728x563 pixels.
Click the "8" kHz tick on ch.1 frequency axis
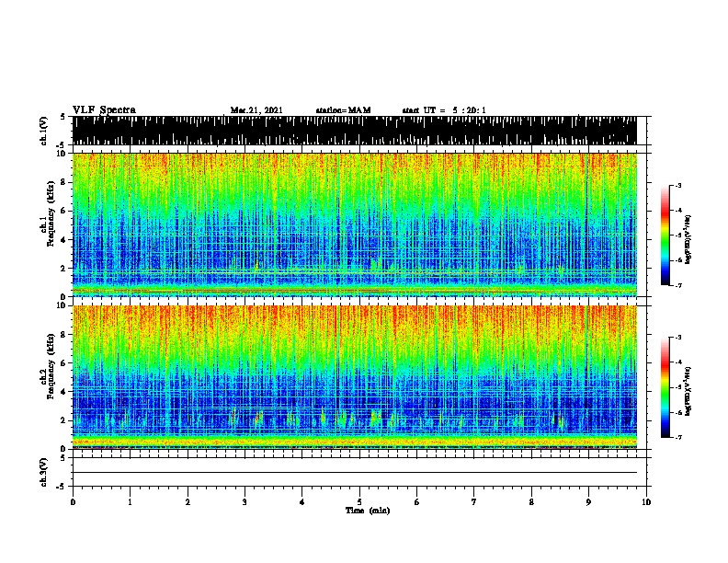point(63,182)
